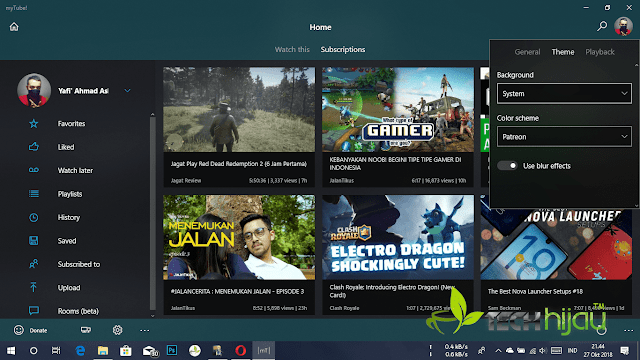Viewport: 640px width, 360px height.
Task: Open the Playlists list icon
Action: pyautogui.click(x=33, y=194)
